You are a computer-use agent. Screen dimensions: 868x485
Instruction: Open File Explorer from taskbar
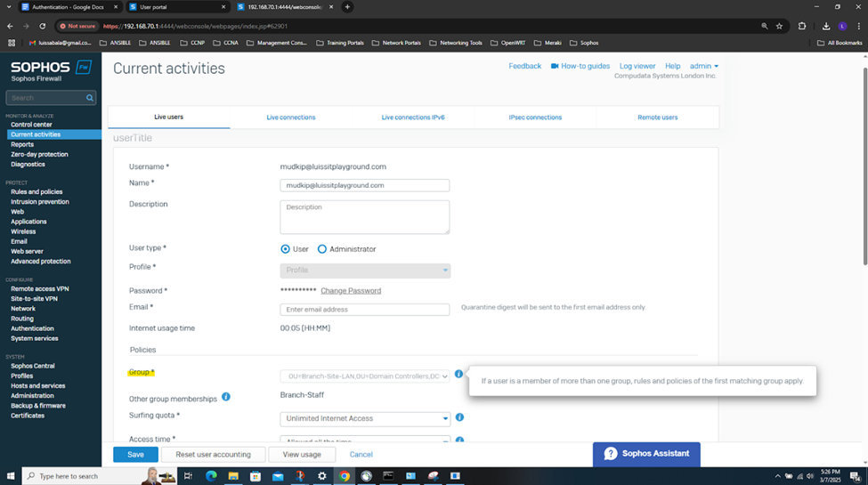233,476
